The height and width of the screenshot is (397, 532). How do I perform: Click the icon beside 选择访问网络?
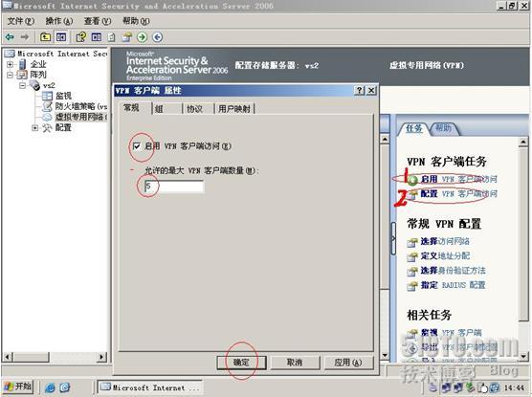[411, 242]
